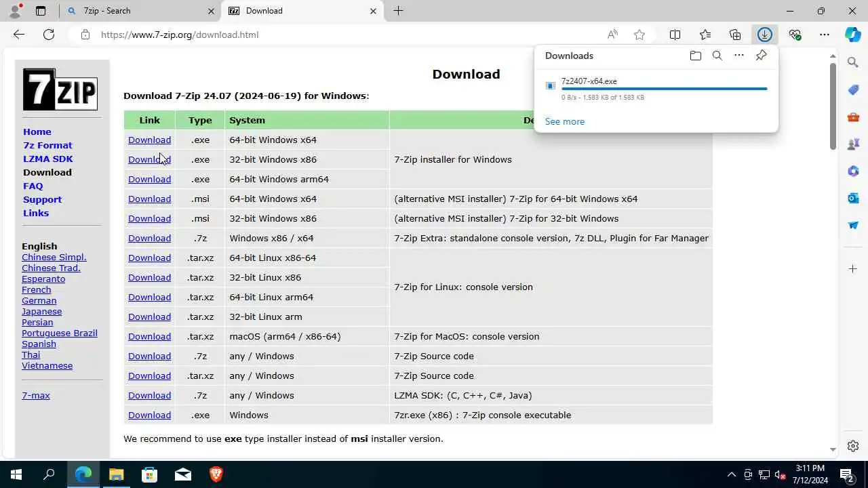Open Windows Start menu
Viewport: 868px width, 488px height.
16,474
